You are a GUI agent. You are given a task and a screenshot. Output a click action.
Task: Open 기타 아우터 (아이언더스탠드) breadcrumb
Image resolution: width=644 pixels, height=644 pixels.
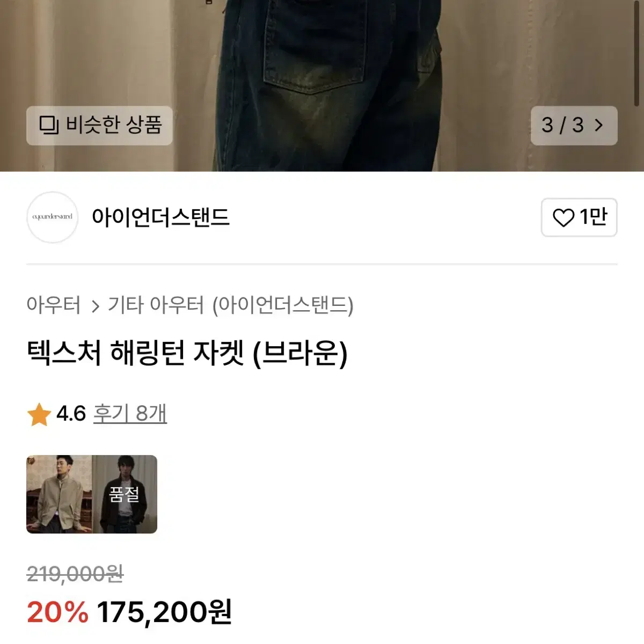(231, 305)
